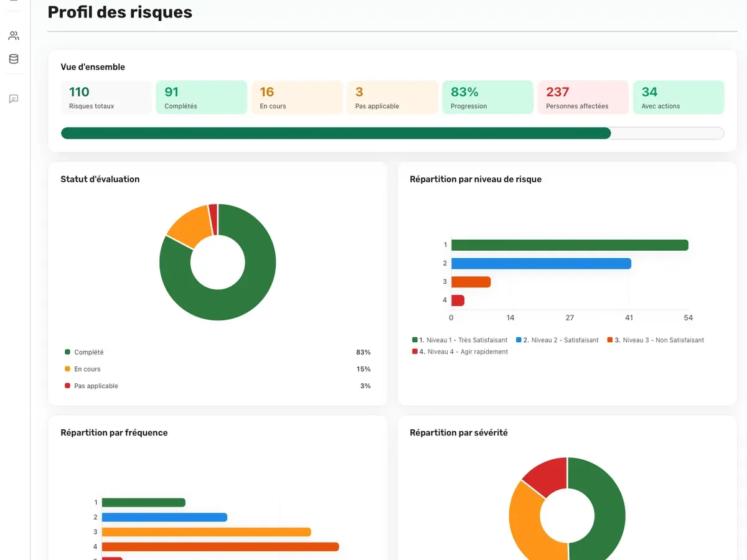Click the 83% Progression card

487,97
